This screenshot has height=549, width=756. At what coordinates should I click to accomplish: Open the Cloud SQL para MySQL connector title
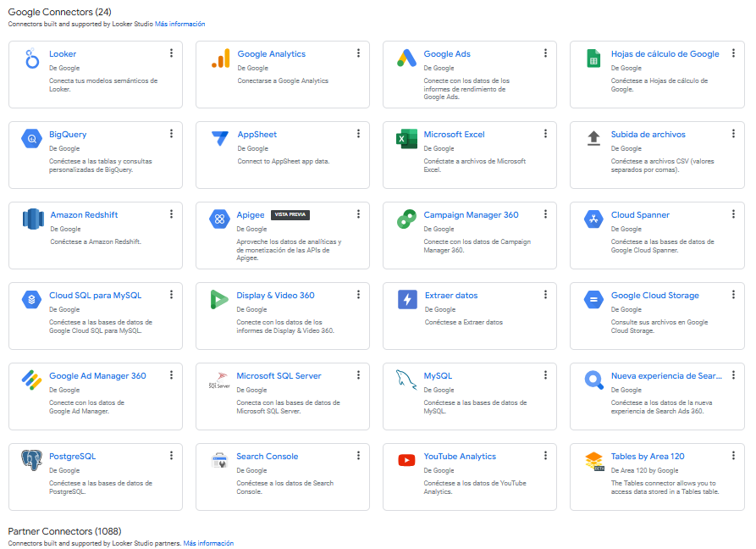[96, 295]
